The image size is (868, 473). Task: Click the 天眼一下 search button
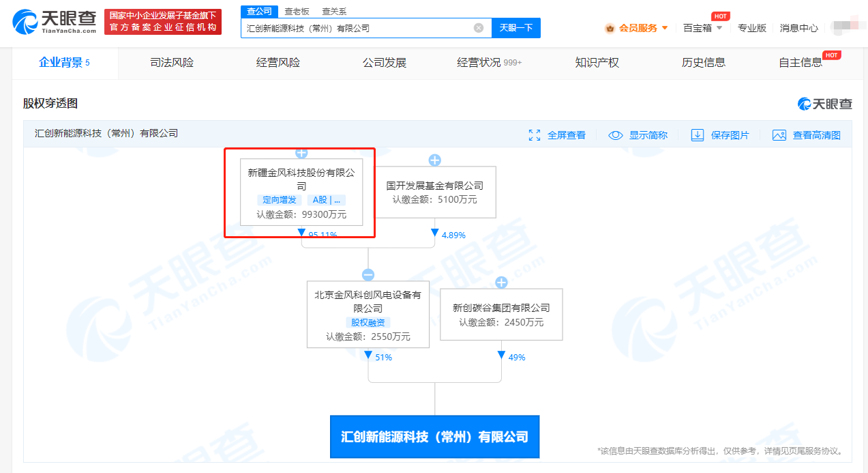pyautogui.click(x=515, y=28)
